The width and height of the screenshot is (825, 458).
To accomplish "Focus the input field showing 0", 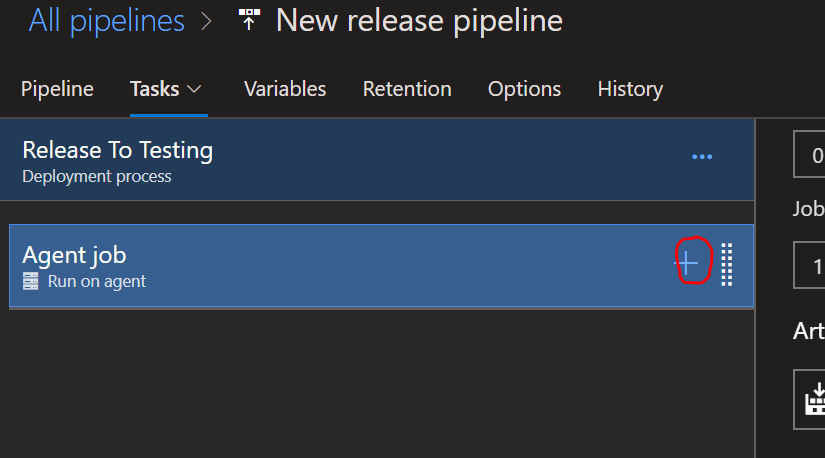I will coord(810,155).
